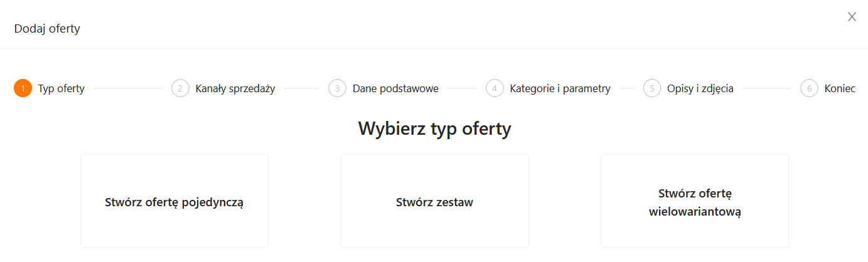
Task: Click the Dodaj oferty dialog title
Action: click(47, 28)
